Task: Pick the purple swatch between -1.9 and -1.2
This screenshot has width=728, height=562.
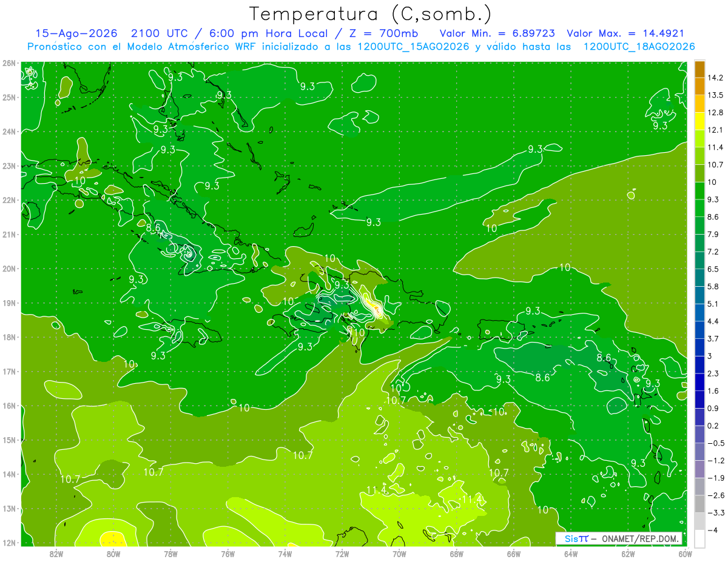Action: coord(699,469)
